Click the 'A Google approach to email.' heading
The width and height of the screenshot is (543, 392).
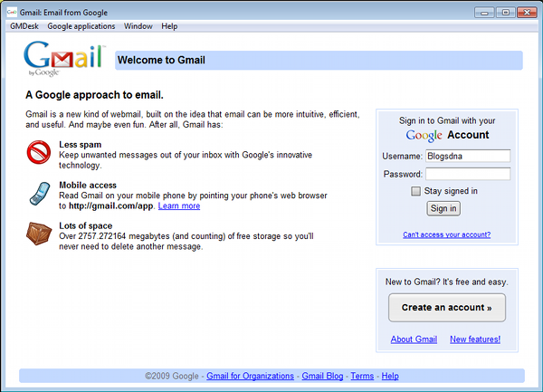coord(94,94)
